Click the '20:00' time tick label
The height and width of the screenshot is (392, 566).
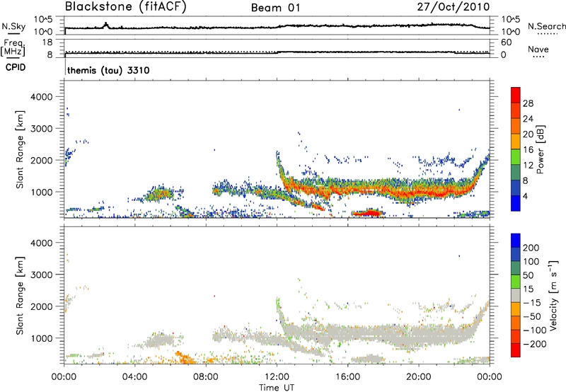click(x=418, y=377)
